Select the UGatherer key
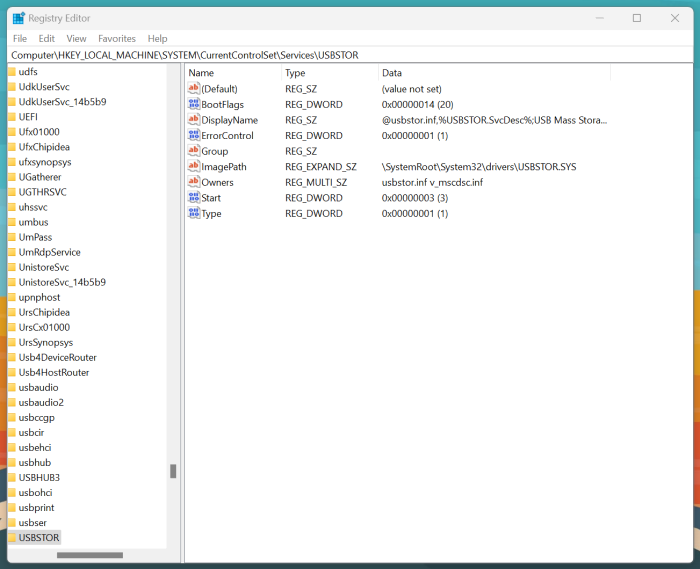This screenshot has height=569, width=700. point(40,177)
